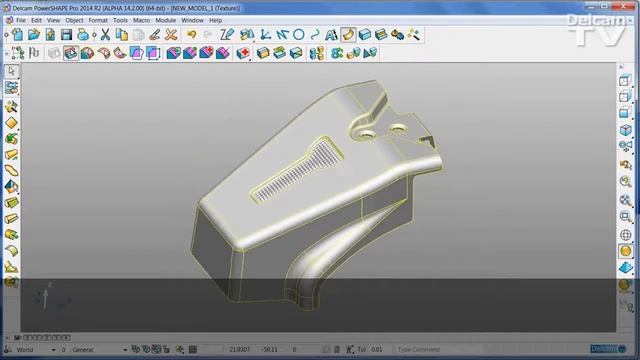Click the zoom magnifier icon on right toolbar
The height and width of the screenshot is (360, 640).
click(x=625, y=181)
